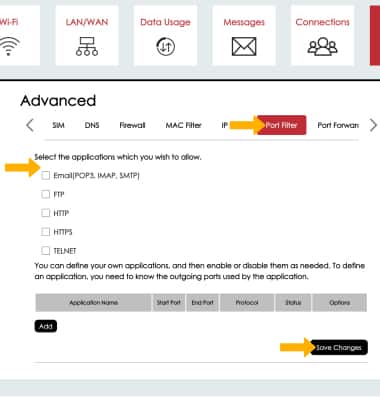380x400 pixels.
Task: Show more tabs with right chevron
Action: [x=373, y=125]
